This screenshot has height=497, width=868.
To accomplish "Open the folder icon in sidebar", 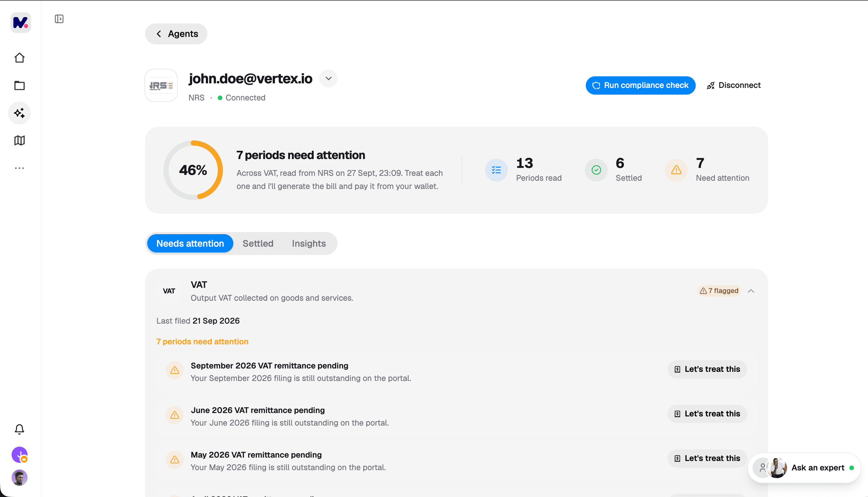I will [20, 85].
